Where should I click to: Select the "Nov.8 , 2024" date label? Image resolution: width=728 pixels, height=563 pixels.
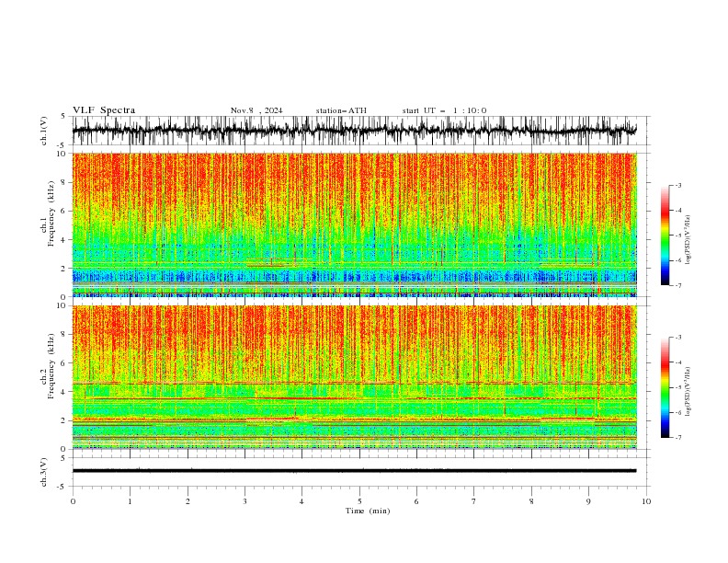[256, 110]
